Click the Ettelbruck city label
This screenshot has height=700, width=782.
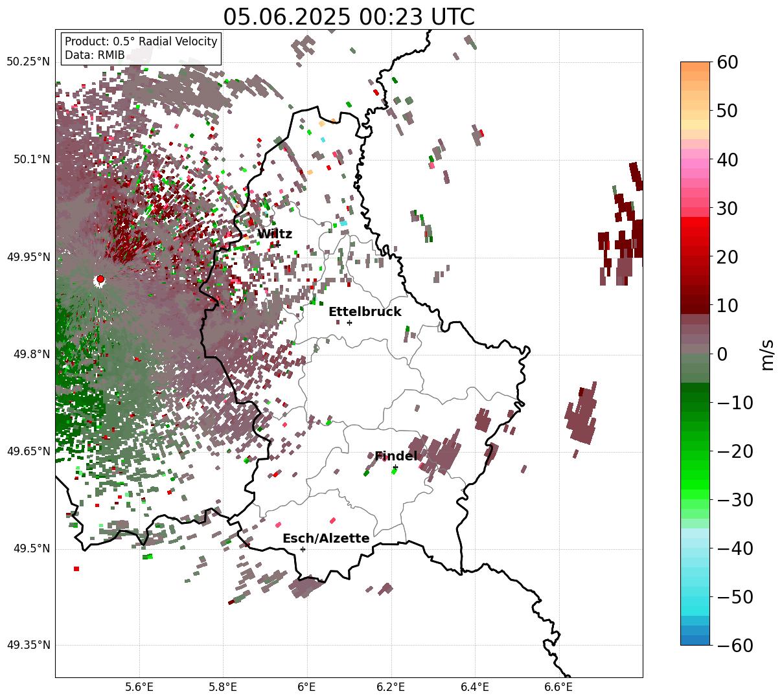(x=365, y=312)
